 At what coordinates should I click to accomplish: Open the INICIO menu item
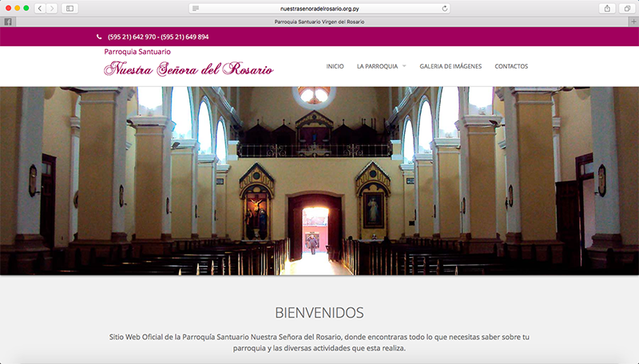click(335, 66)
